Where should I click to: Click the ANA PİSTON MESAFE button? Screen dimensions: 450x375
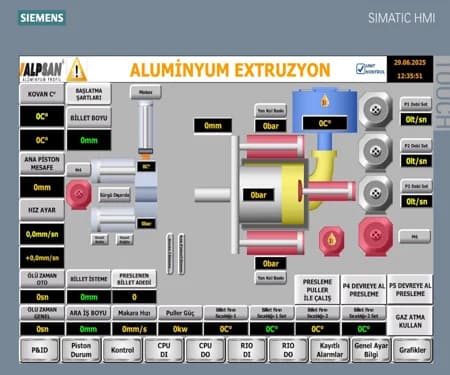pos(42,163)
